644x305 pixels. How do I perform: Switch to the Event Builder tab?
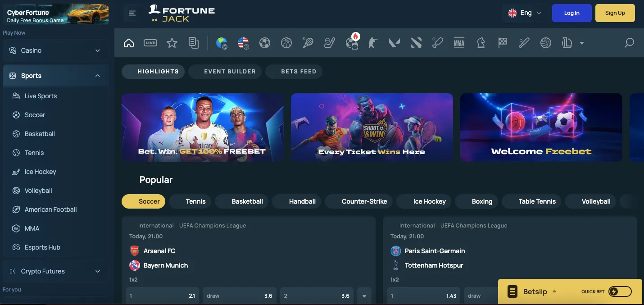pyautogui.click(x=225, y=72)
